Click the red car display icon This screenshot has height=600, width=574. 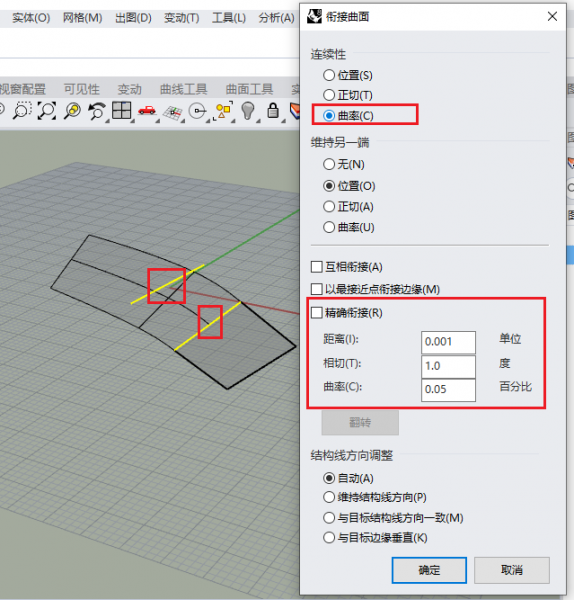[147, 111]
